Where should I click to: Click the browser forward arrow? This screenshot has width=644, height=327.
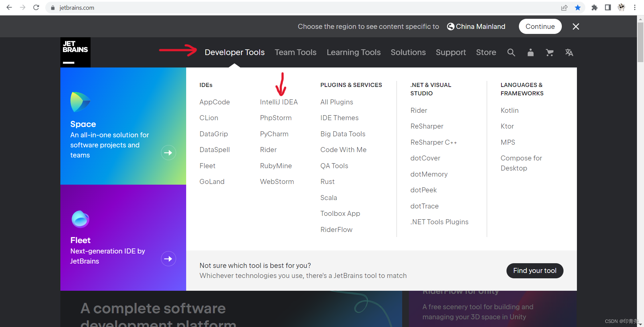(22, 7)
